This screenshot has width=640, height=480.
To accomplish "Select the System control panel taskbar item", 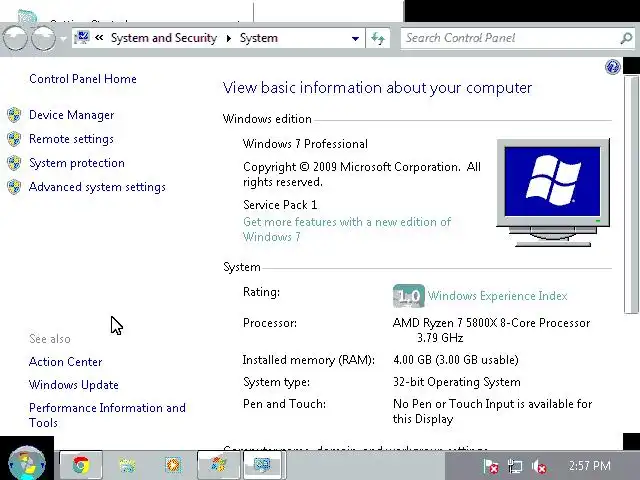I will tap(264, 465).
